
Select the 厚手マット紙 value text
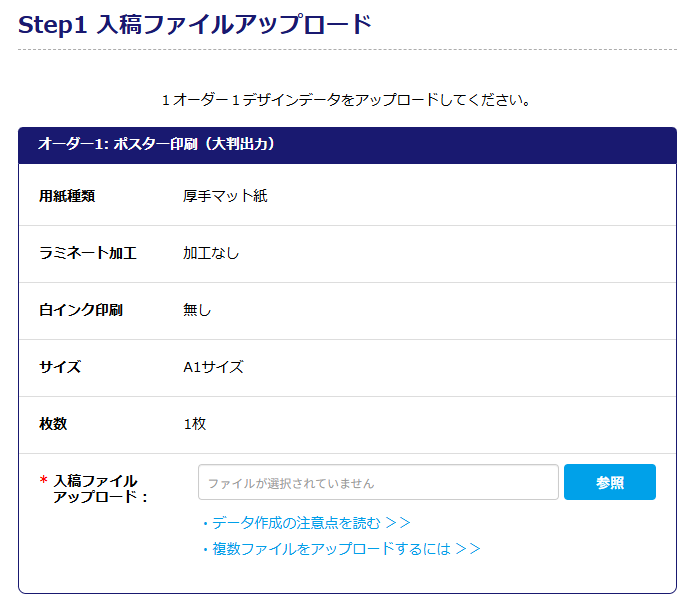coord(225,196)
